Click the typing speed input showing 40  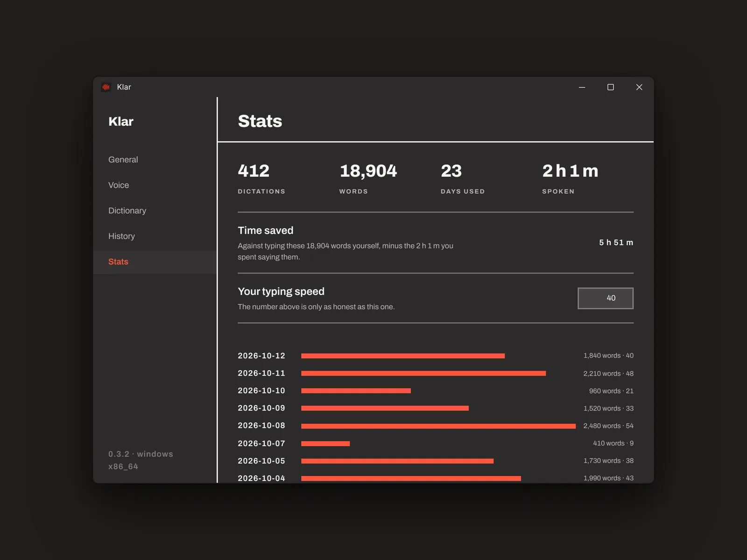point(606,298)
